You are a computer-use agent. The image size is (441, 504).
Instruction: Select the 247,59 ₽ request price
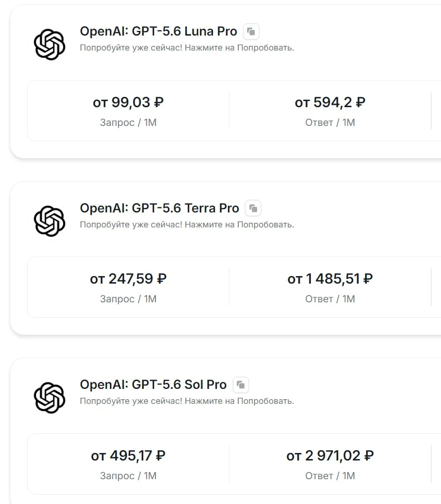(128, 279)
